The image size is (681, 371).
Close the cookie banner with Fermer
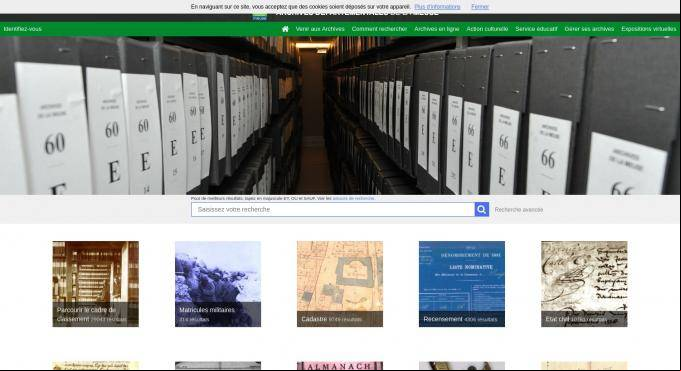480,7
